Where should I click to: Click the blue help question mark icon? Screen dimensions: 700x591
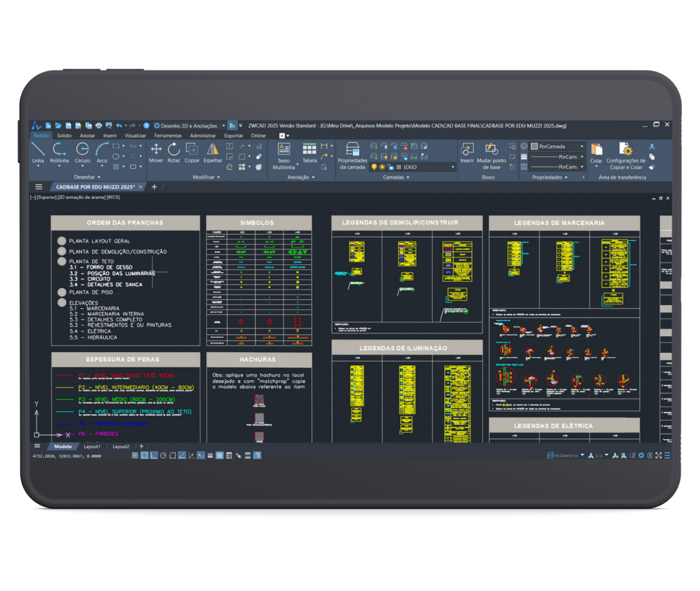coord(147,126)
